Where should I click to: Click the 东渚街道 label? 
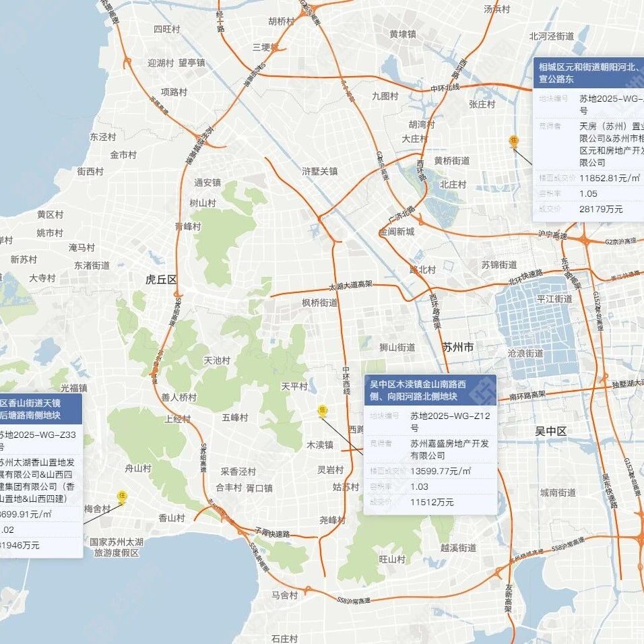(92, 265)
